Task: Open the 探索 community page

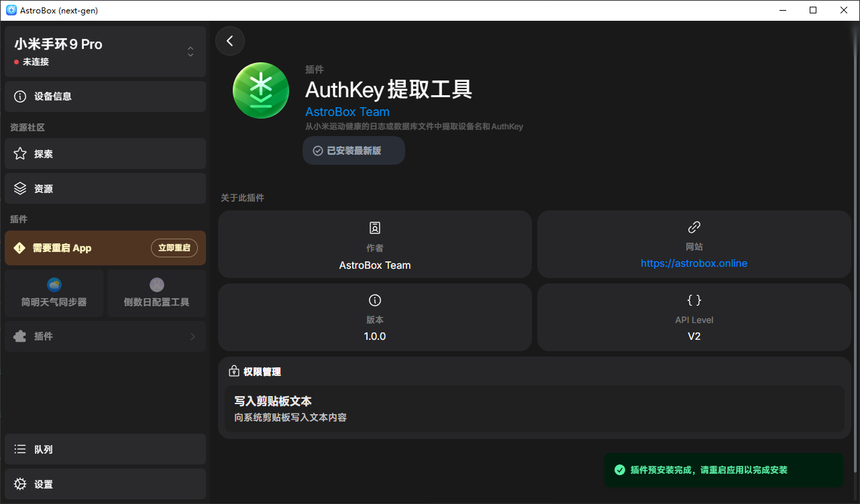Action: click(x=105, y=154)
